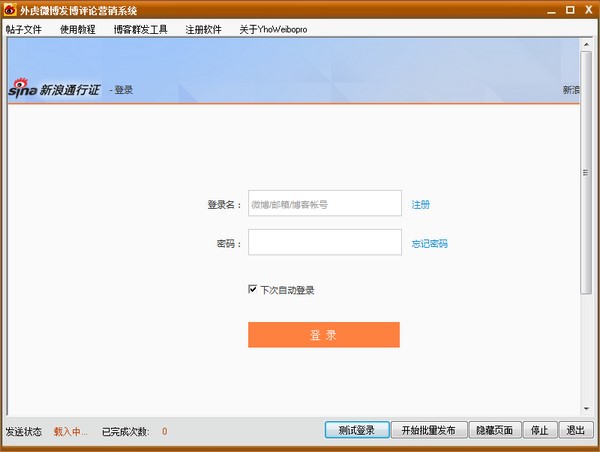Click the 发送状态 label
The width and height of the screenshot is (600, 452).
(x=24, y=432)
